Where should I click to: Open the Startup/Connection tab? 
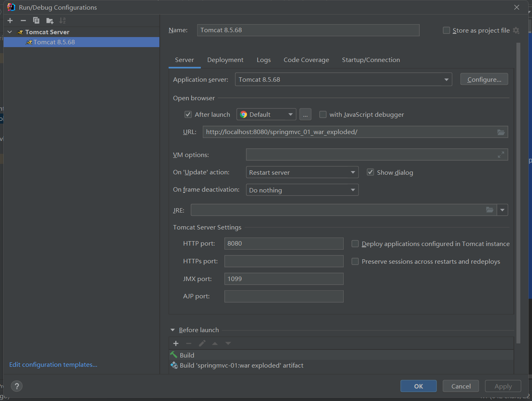[371, 60]
